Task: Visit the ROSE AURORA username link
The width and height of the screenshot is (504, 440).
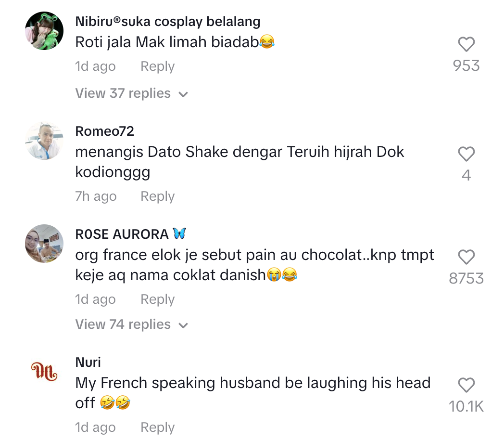Action: (x=122, y=234)
